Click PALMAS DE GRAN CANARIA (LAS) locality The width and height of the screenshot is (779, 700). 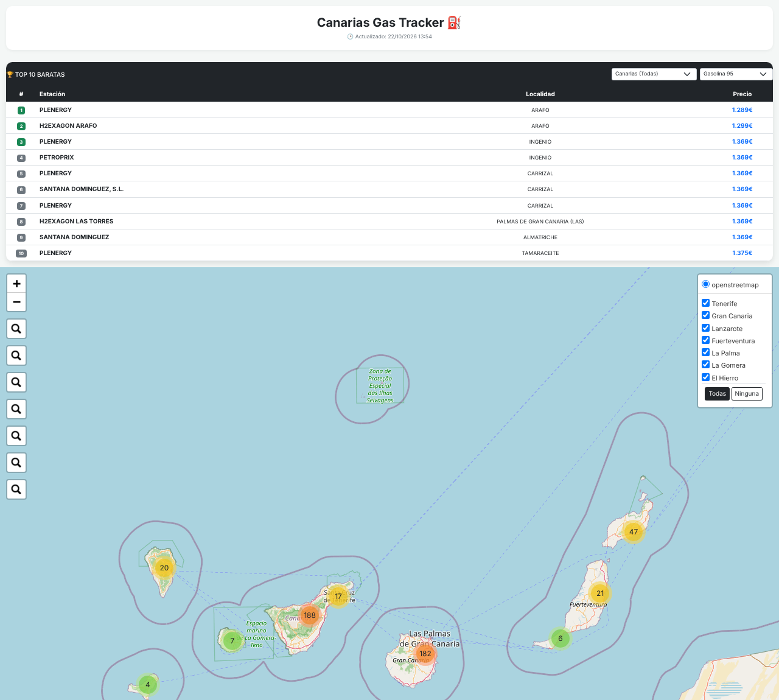coord(540,222)
